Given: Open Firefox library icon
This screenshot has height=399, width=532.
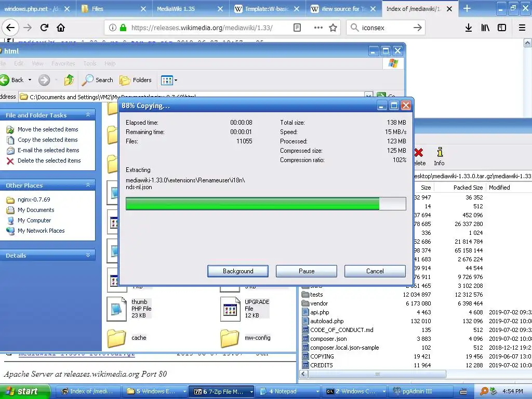Looking at the screenshot, I should coord(485,28).
